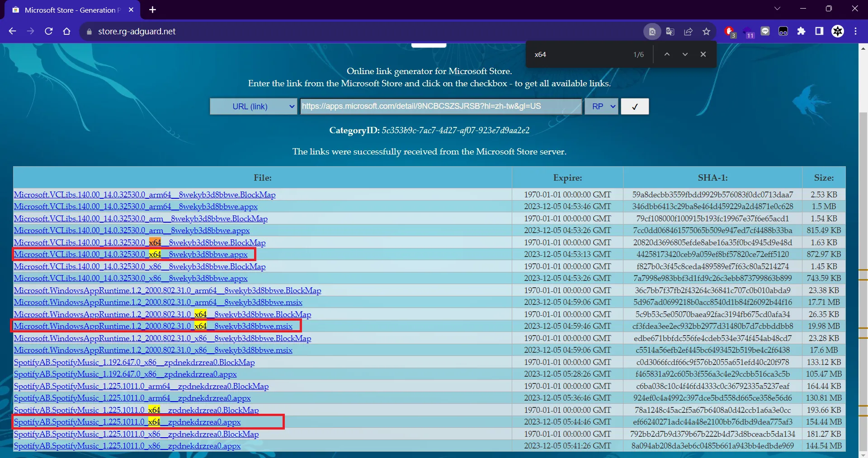Reload the current page
The width and height of the screenshot is (868, 458).
49,31
